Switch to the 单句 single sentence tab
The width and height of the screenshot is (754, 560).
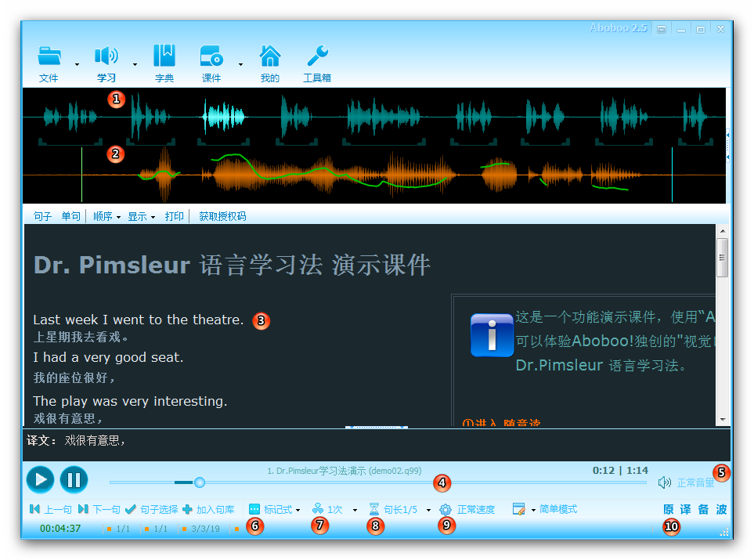tap(69, 216)
